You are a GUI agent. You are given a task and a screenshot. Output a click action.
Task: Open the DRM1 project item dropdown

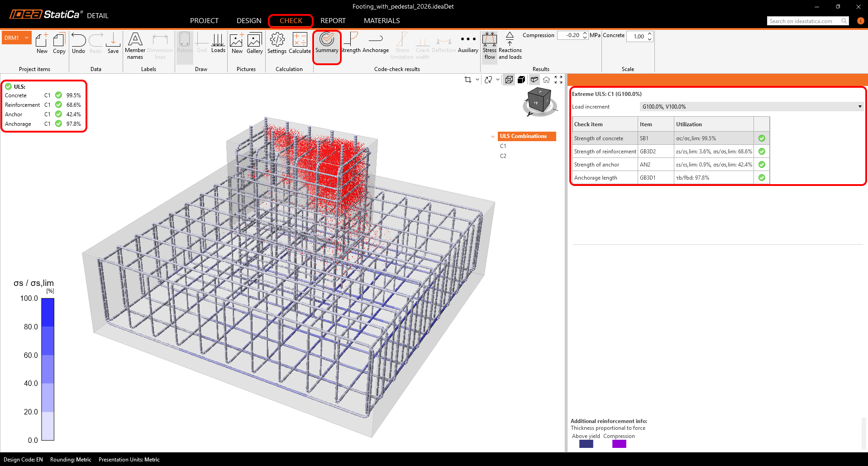click(x=27, y=38)
